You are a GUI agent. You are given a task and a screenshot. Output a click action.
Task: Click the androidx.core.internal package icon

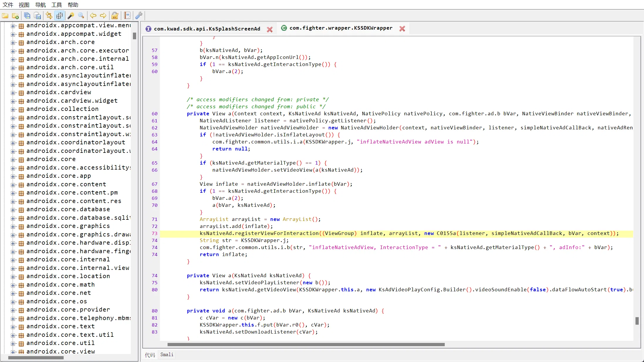(x=21, y=260)
